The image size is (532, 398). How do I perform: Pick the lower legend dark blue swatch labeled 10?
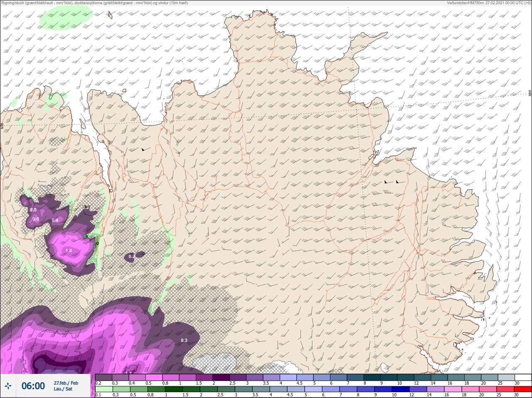pos(400,389)
